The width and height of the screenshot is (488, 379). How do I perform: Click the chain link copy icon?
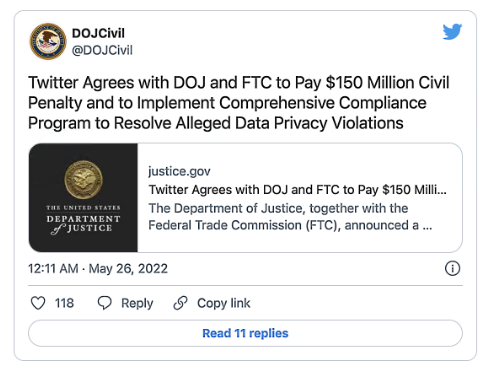click(181, 303)
